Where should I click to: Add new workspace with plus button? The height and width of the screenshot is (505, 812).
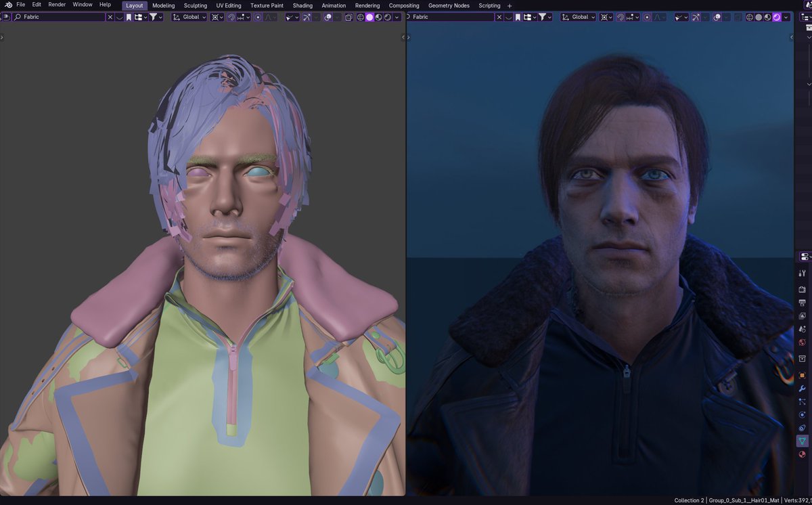coord(510,5)
